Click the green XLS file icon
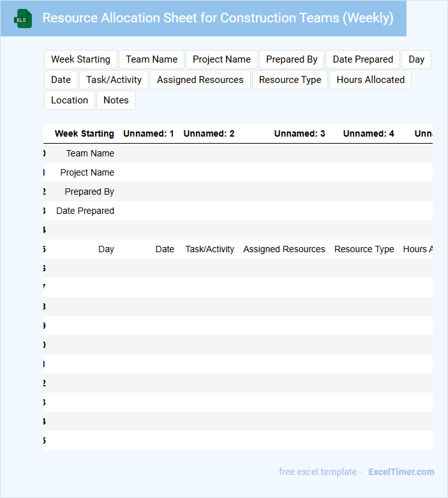Image resolution: width=448 pixels, height=498 pixels. coord(24,19)
